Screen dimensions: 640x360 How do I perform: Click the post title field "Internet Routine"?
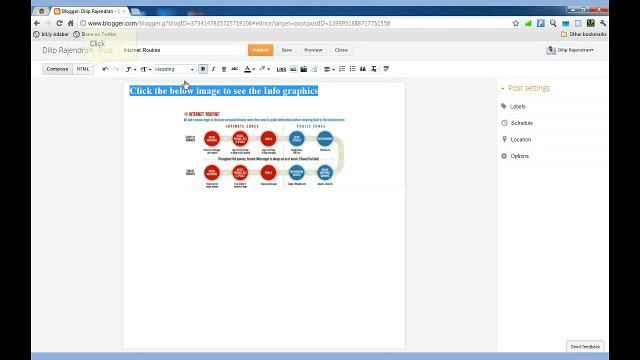183,50
